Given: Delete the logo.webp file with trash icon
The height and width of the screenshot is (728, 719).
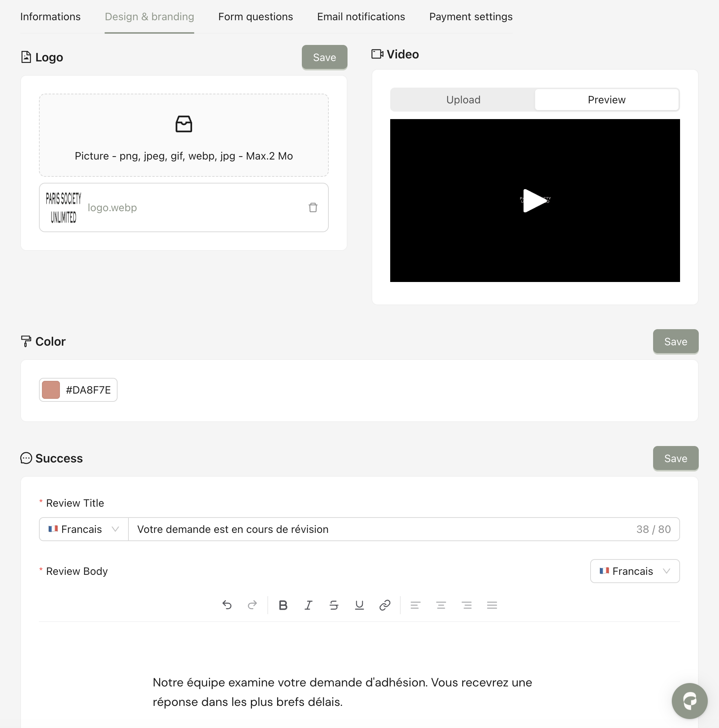Looking at the screenshot, I should coord(313,207).
